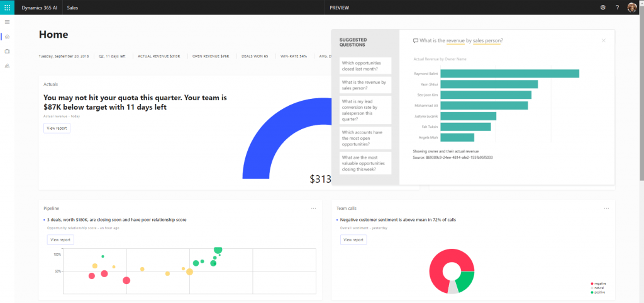Click 'Tuesday, September 20, 2018' date
The height and width of the screenshot is (303, 644).
coord(64,56)
